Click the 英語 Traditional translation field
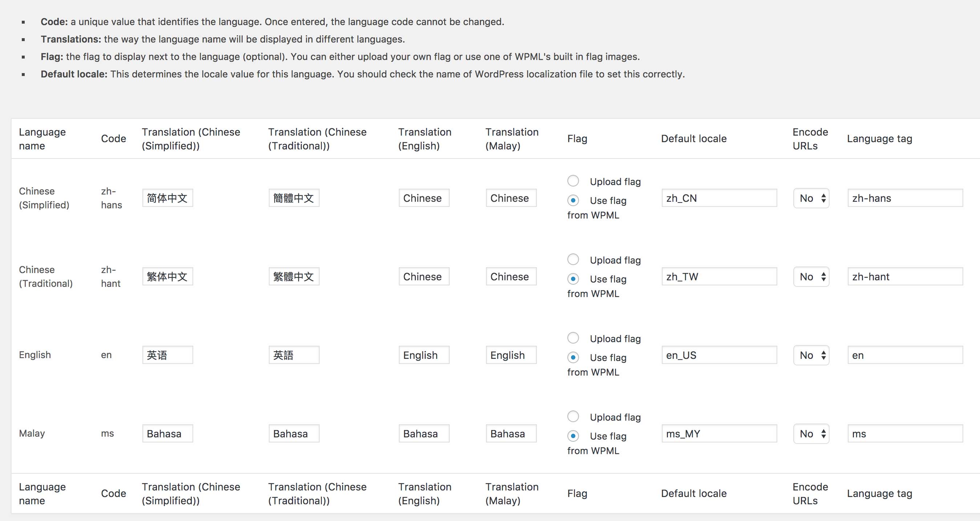Image resolution: width=980 pixels, height=521 pixels. 294,355
